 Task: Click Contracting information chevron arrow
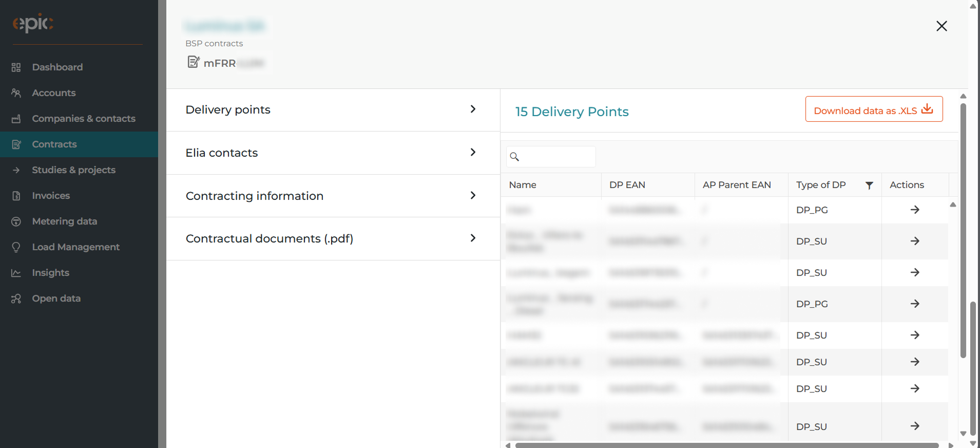[473, 195]
